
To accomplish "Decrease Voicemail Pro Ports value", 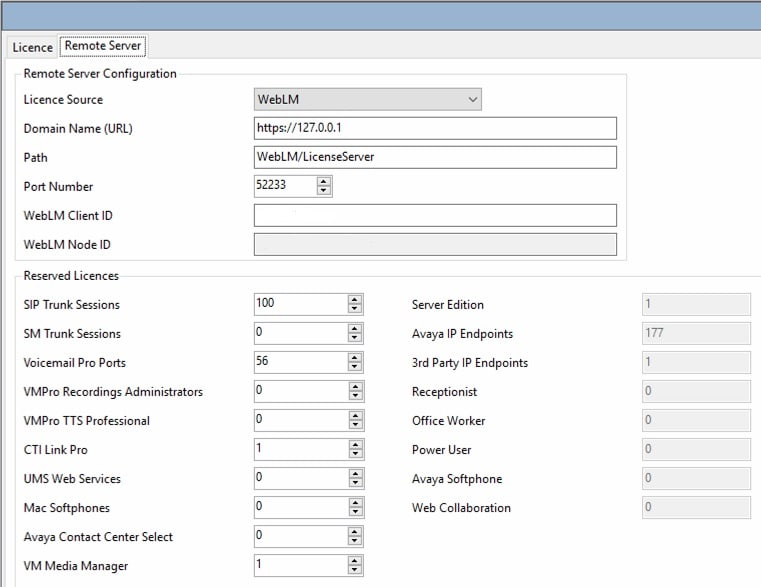I will click(x=355, y=367).
